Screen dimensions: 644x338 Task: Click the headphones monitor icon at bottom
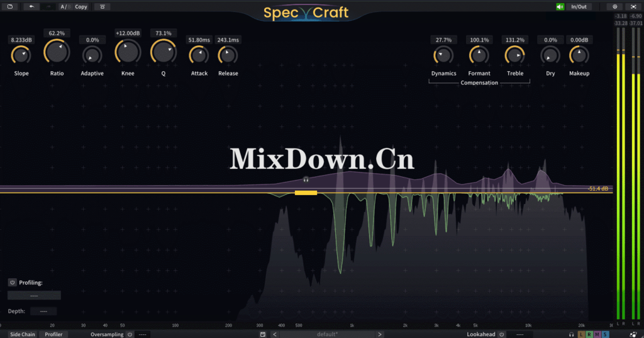click(571, 335)
